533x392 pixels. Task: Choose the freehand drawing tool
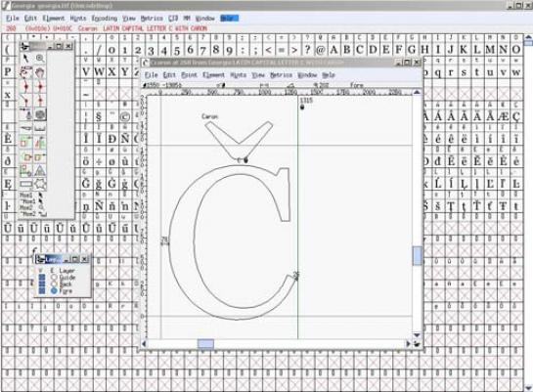click(x=25, y=72)
